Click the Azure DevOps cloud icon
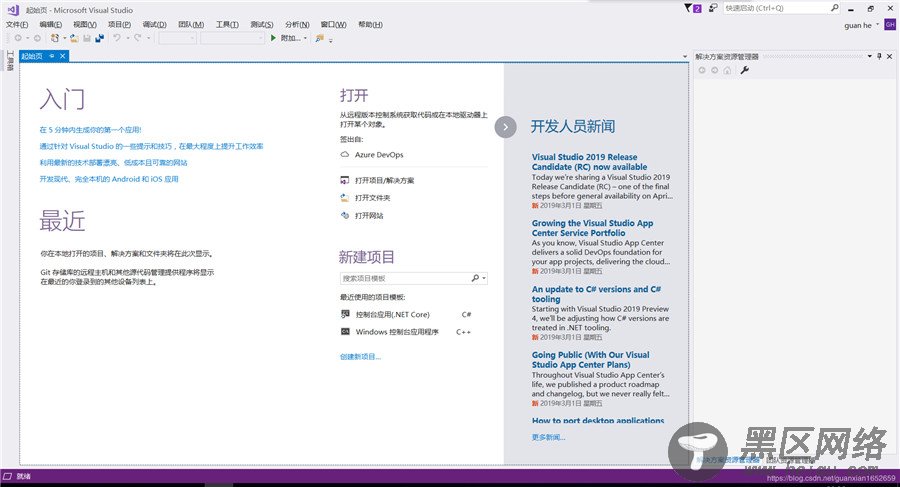This screenshot has width=900, height=487. pos(345,154)
